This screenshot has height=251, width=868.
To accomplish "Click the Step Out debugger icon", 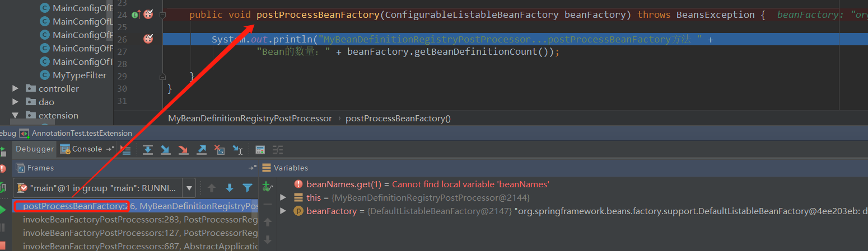I will (x=202, y=149).
